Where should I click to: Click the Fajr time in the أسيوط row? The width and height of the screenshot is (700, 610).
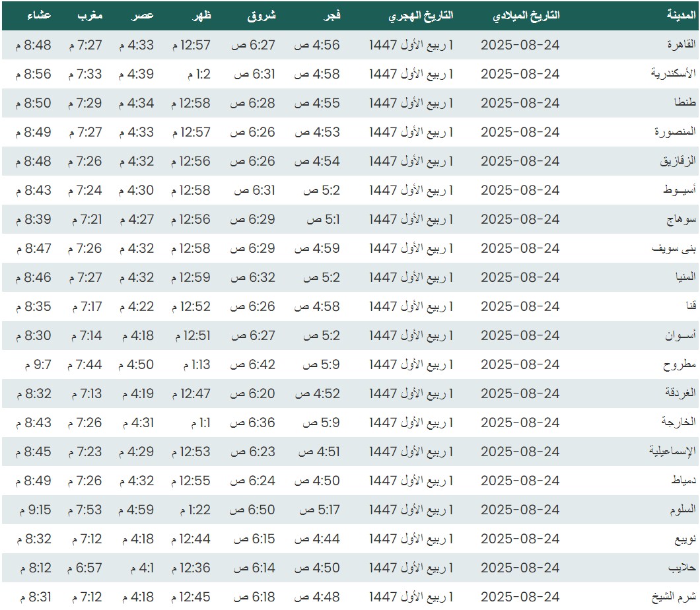click(322, 190)
